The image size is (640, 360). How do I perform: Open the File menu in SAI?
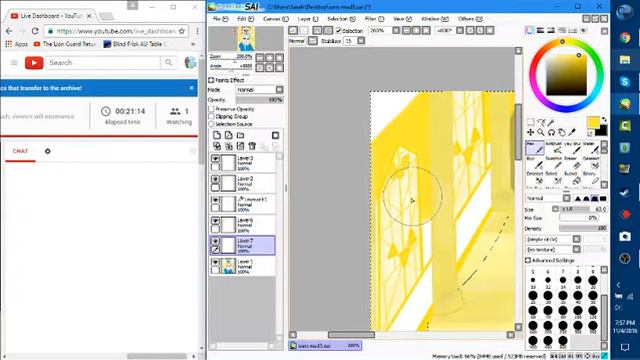(x=220, y=19)
